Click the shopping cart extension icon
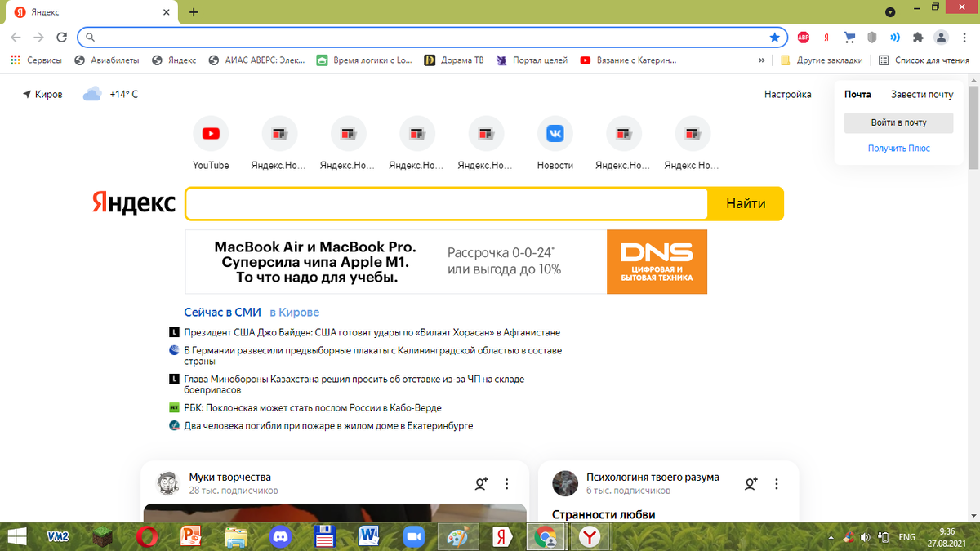This screenshot has width=980, height=551. coord(849,37)
